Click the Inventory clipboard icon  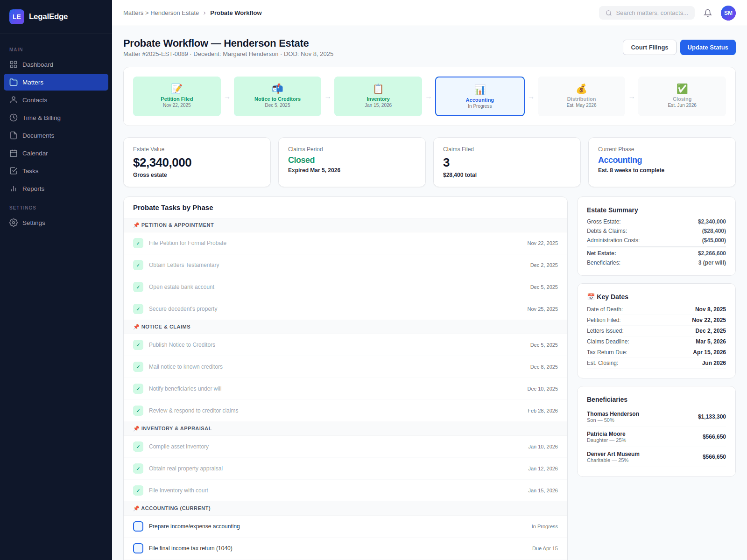[x=378, y=89]
